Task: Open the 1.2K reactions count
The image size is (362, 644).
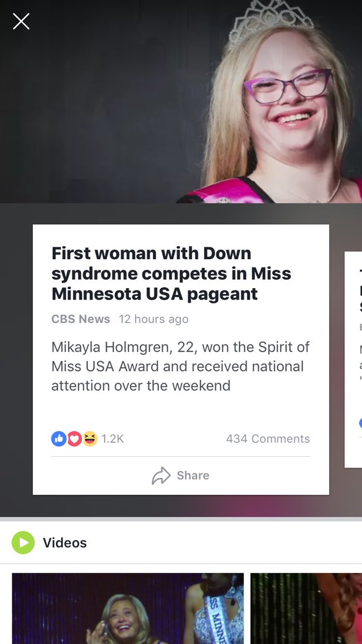Action: pyautogui.click(x=113, y=438)
